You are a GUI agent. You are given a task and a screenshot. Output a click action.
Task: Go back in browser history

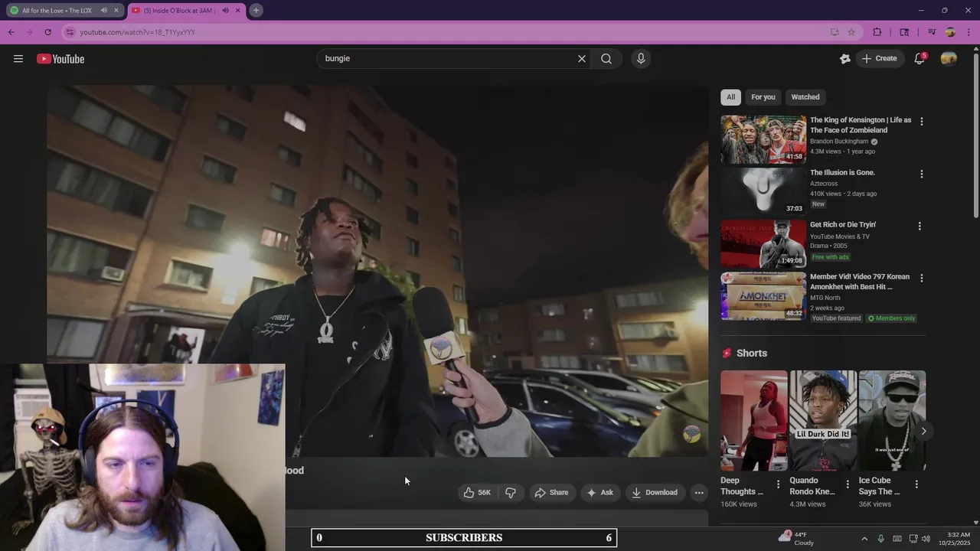pos(11,32)
